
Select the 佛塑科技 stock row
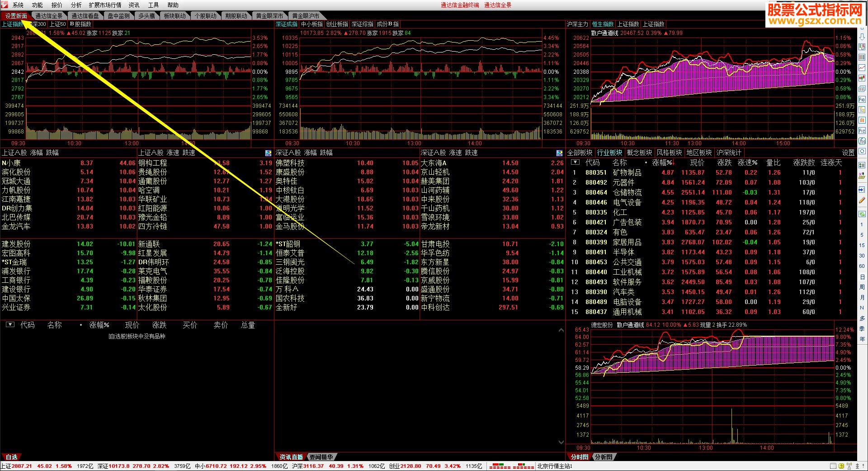coord(347,163)
